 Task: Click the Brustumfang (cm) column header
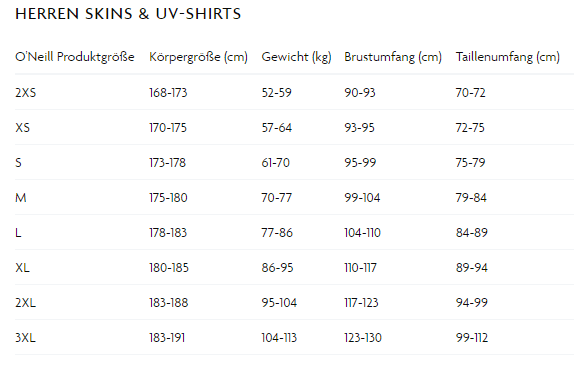click(393, 57)
